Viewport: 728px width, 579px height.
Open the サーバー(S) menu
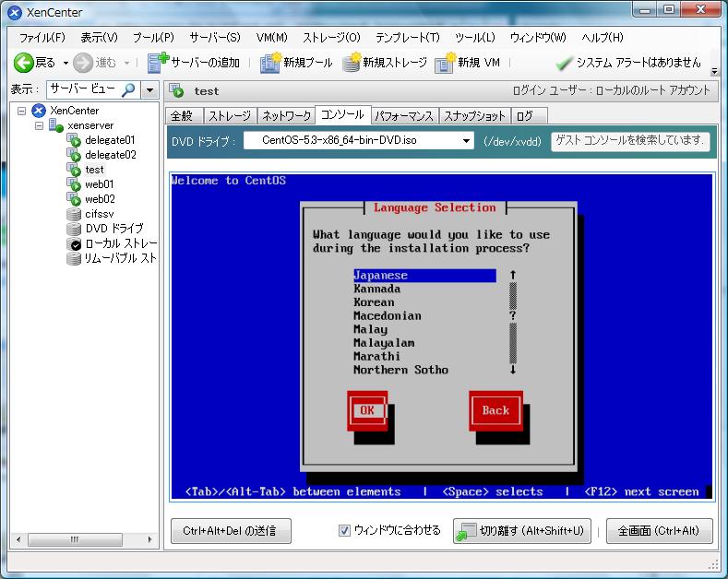click(x=215, y=38)
